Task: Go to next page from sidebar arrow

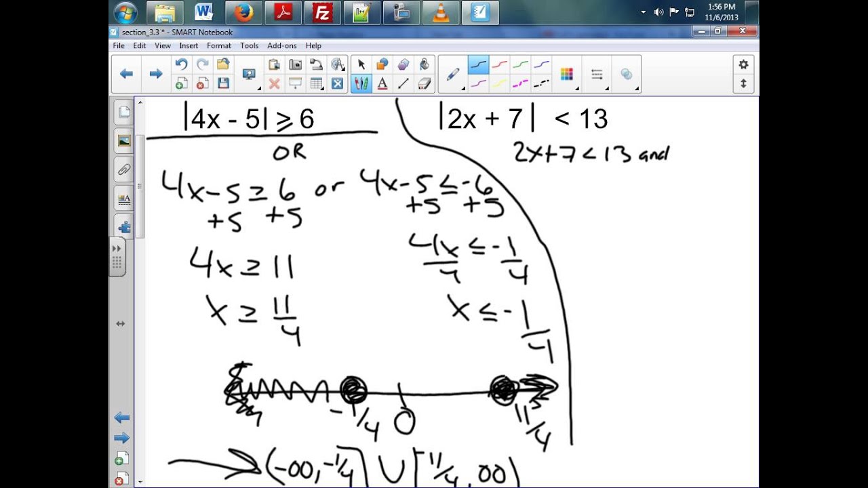Action: pos(122,437)
